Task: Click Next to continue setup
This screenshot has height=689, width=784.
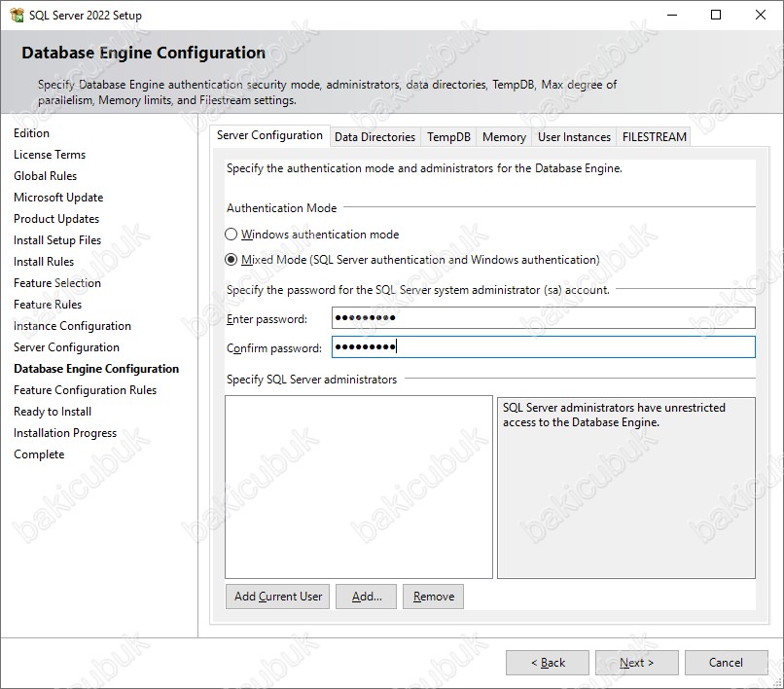Action: tap(636, 663)
